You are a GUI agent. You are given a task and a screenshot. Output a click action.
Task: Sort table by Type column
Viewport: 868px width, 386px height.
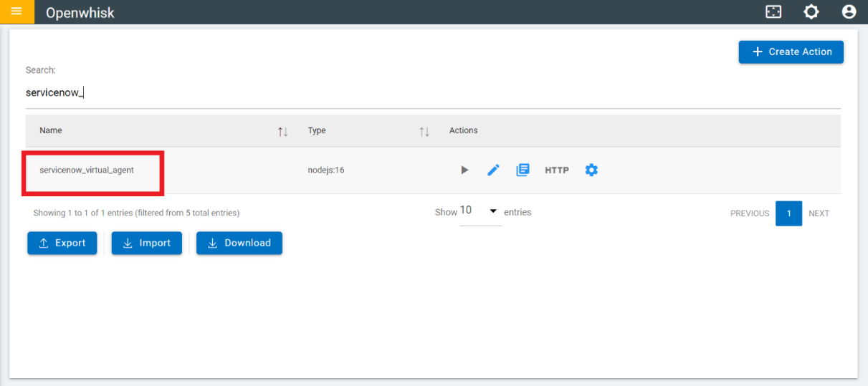pos(424,131)
